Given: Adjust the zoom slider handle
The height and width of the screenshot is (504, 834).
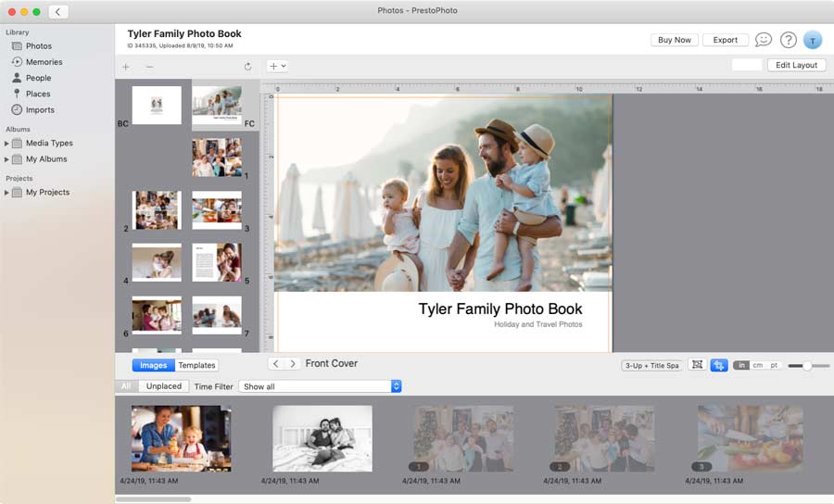Looking at the screenshot, I should [807, 366].
